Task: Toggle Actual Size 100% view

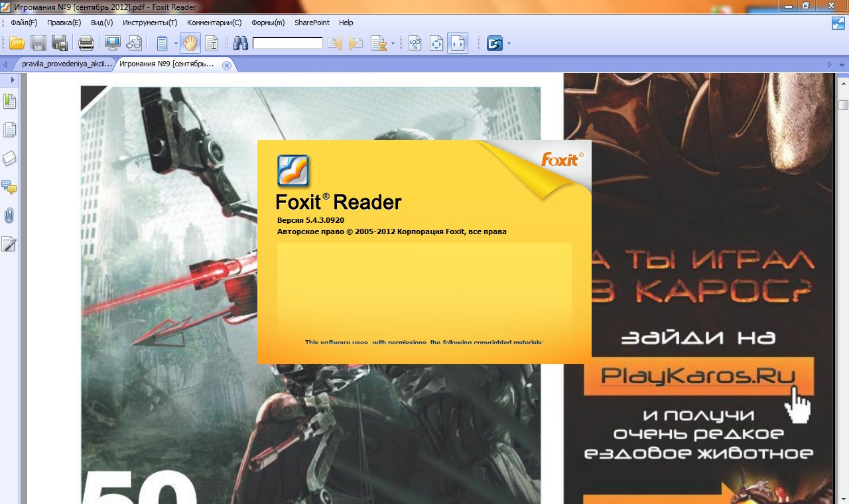Action: point(415,44)
